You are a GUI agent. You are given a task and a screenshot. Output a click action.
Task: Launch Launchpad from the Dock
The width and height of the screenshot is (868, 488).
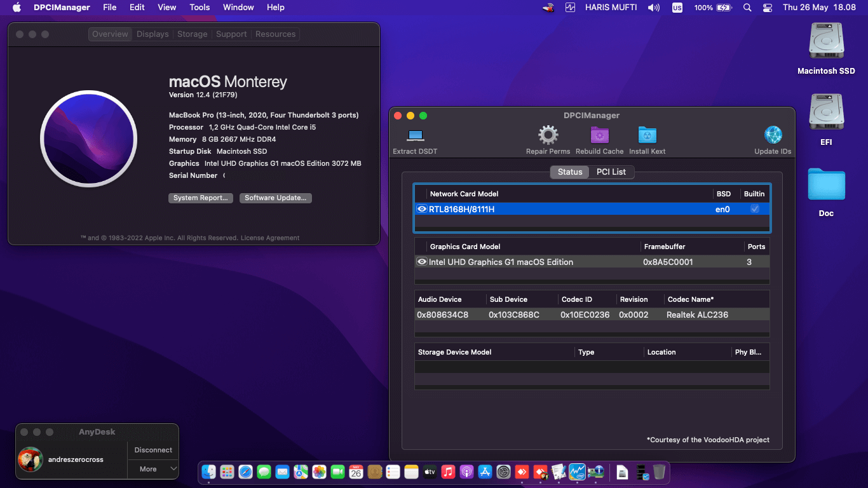pos(227,471)
